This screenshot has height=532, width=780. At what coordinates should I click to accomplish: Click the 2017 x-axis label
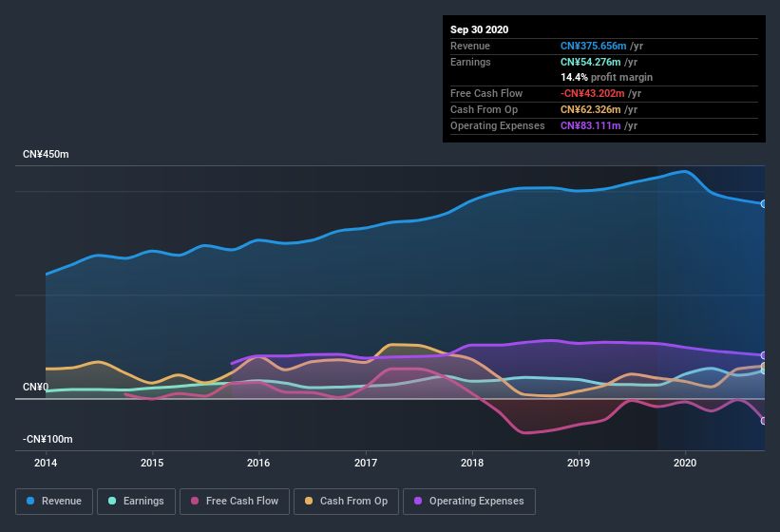(366, 463)
